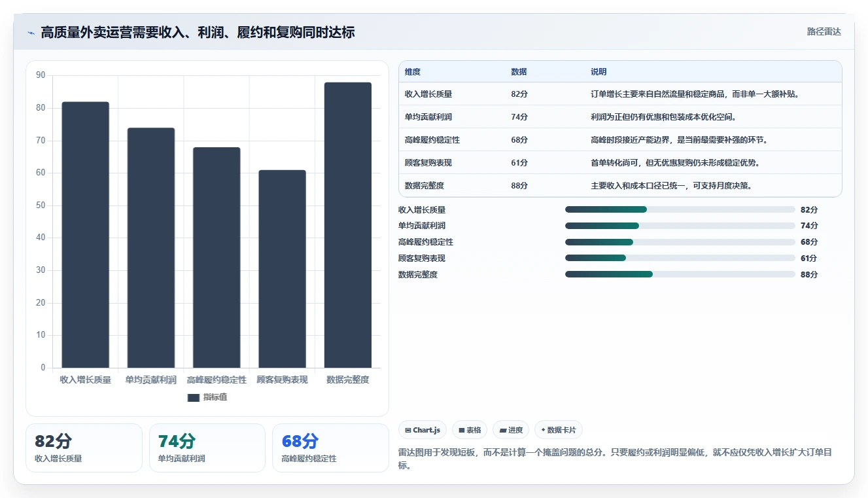
Task: Click the 数据卡片 tag pill
Action: [x=559, y=430]
